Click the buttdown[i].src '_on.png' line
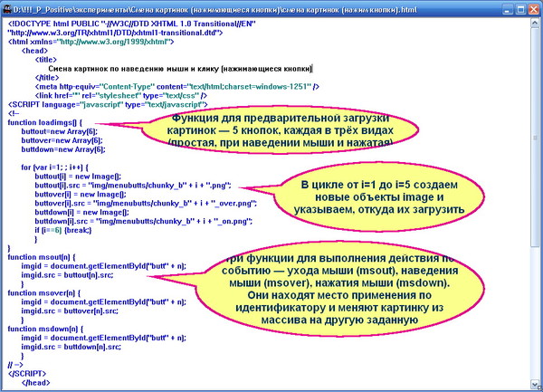This screenshot has height=392, width=543. click(144, 221)
